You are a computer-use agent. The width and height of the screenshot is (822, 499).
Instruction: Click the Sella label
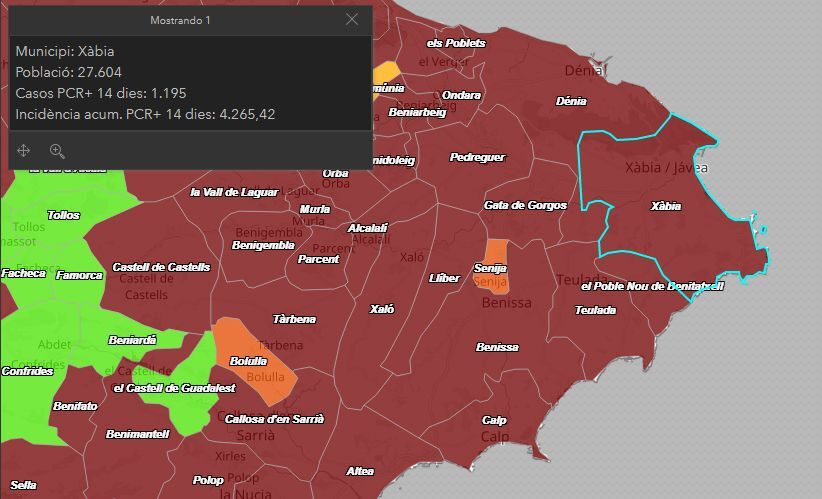(x=23, y=485)
